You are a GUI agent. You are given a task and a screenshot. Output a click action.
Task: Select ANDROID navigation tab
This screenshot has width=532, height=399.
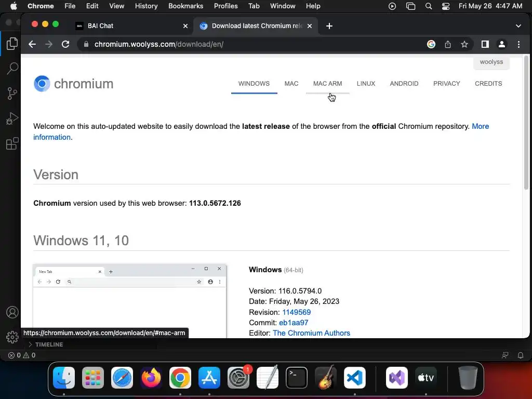tap(404, 84)
